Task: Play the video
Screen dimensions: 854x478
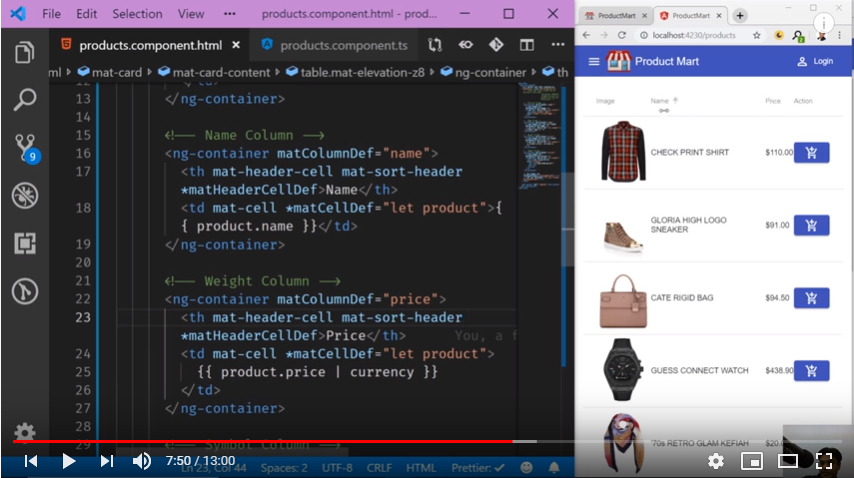Action: coord(68,461)
